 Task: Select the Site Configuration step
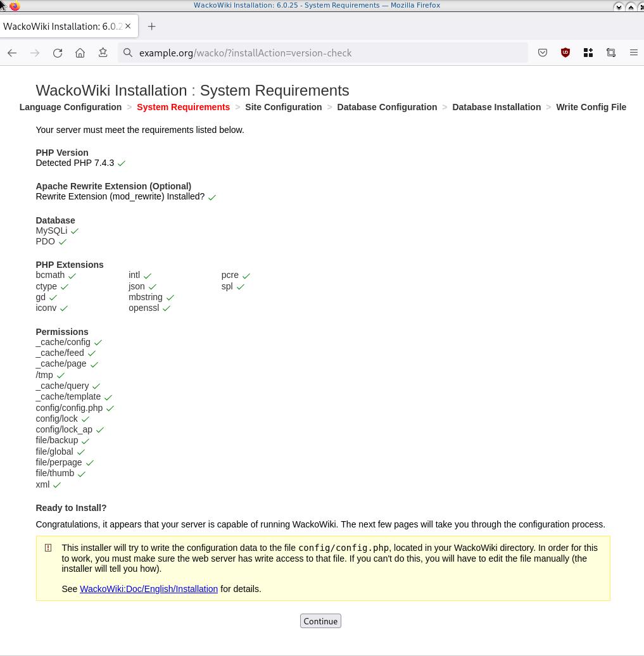pyautogui.click(x=283, y=107)
